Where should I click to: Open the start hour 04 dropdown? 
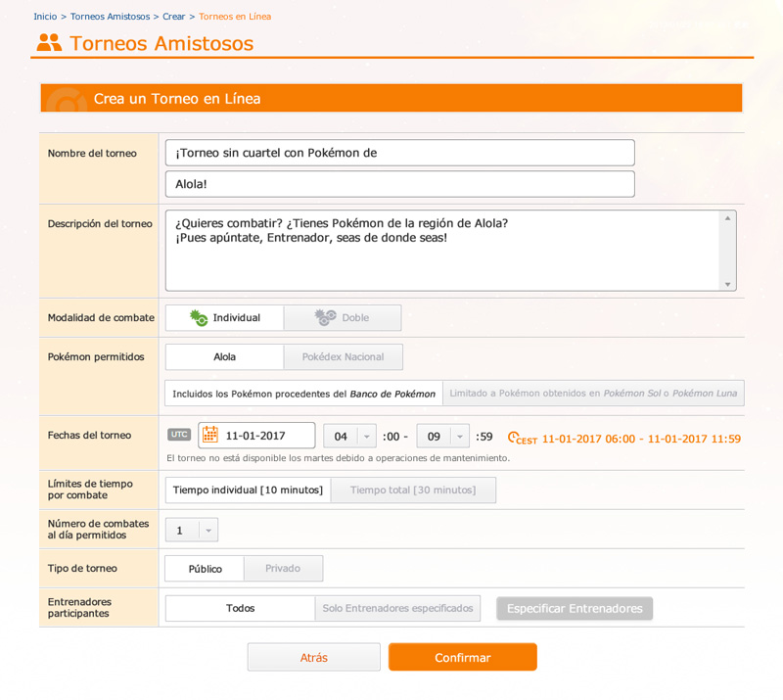(x=350, y=436)
